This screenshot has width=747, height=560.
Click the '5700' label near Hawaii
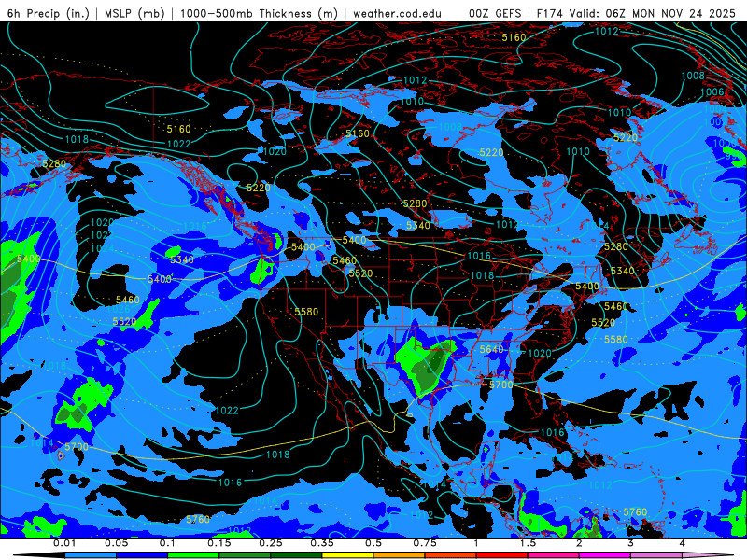[x=77, y=447]
